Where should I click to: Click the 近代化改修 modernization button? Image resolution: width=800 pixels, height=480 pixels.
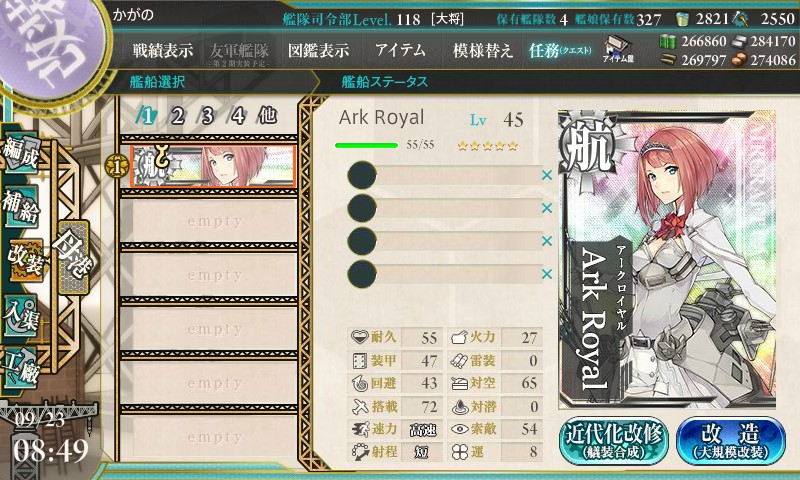[x=614, y=440]
